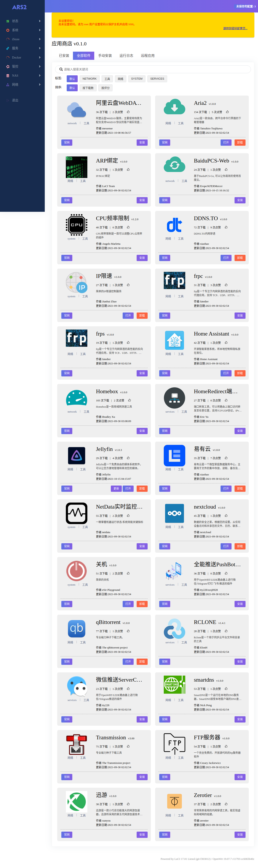
Task: Expand the 服务 sidebar menu
Action: 22,48
